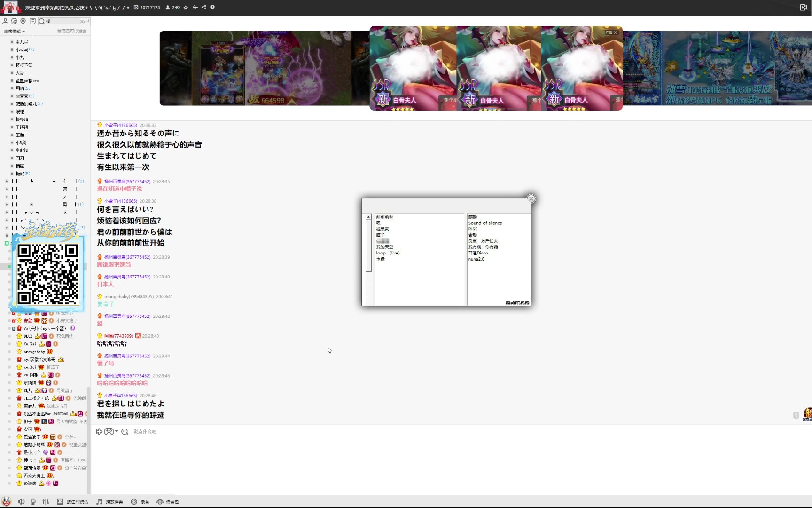
Task: Select channel 南九尘 in the sidebar tree
Action: click(22, 42)
